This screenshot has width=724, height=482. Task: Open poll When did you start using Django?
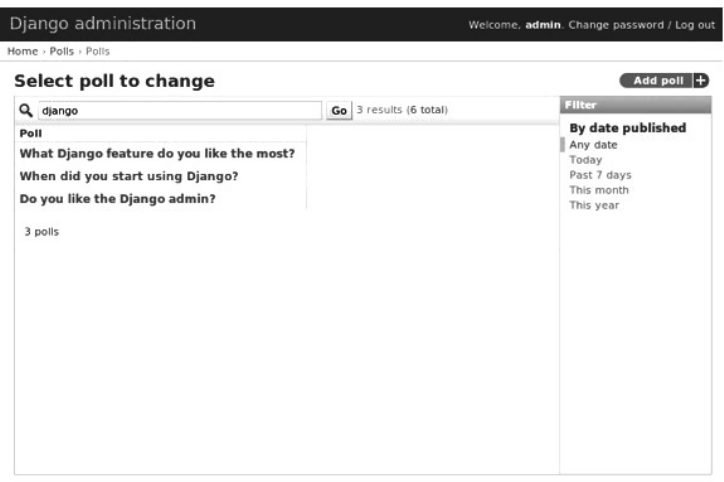coord(129,176)
